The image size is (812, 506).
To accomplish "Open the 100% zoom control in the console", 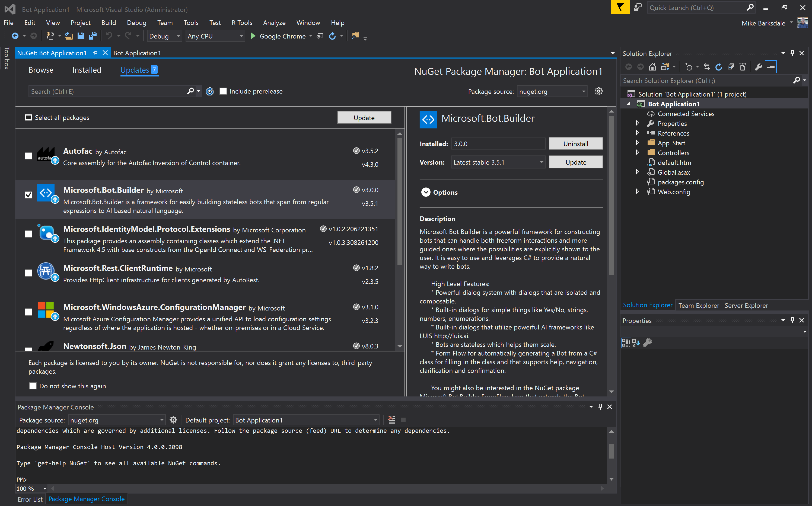I will click(31, 489).
